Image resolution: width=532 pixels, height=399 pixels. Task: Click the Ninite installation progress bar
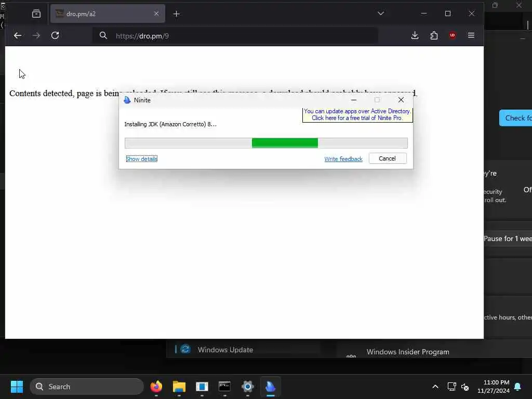coord(266,143)
